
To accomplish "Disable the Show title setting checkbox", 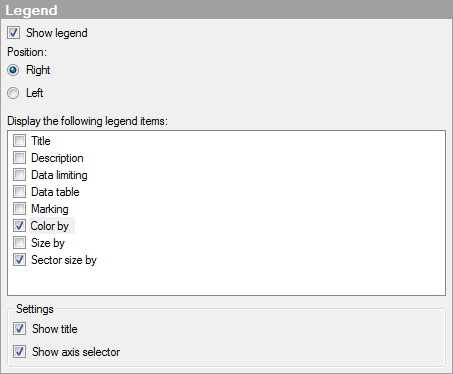I will pyautogui.click(x=19, y=329).
